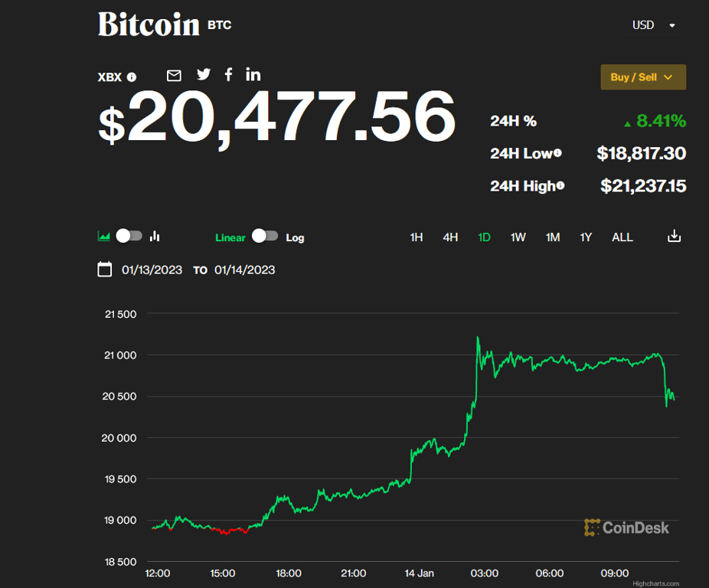Image resolution: width=709 pixels, height=588 pixels.
Task: Expand the Buy / Sell dropdown
Action: click(x=642, y=77)
